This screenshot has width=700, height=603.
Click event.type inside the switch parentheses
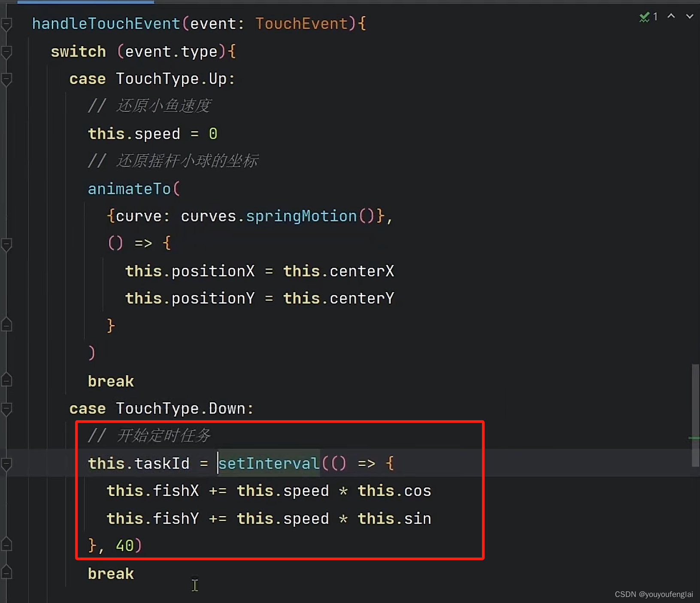171,52
